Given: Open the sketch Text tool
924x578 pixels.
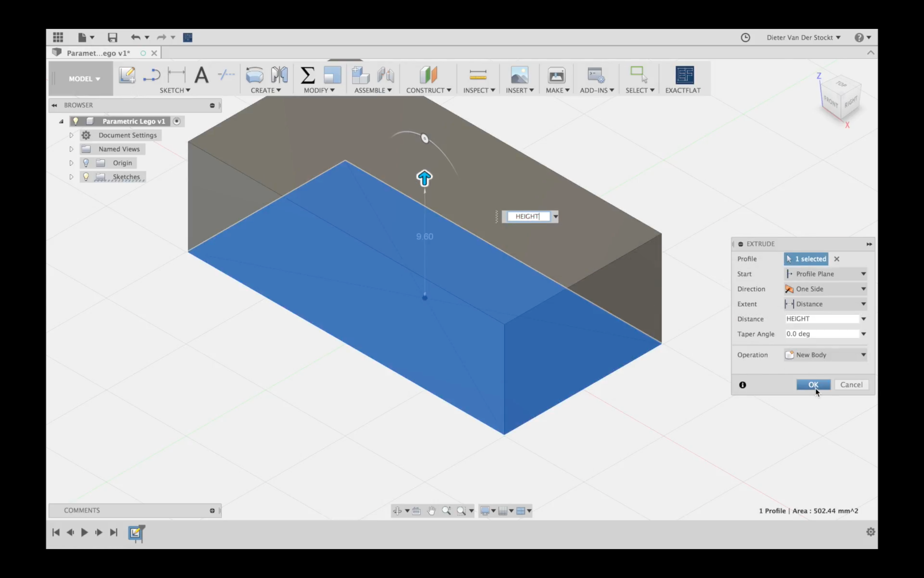Looking at the screenshot, I should pyautogui.click(x=201, y=76).
